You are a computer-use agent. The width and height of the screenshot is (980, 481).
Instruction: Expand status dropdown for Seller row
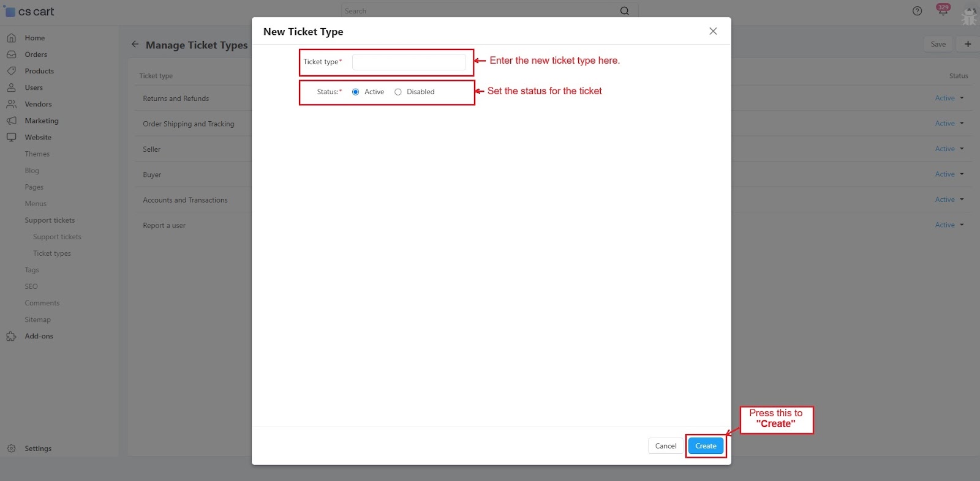point(949,149)
